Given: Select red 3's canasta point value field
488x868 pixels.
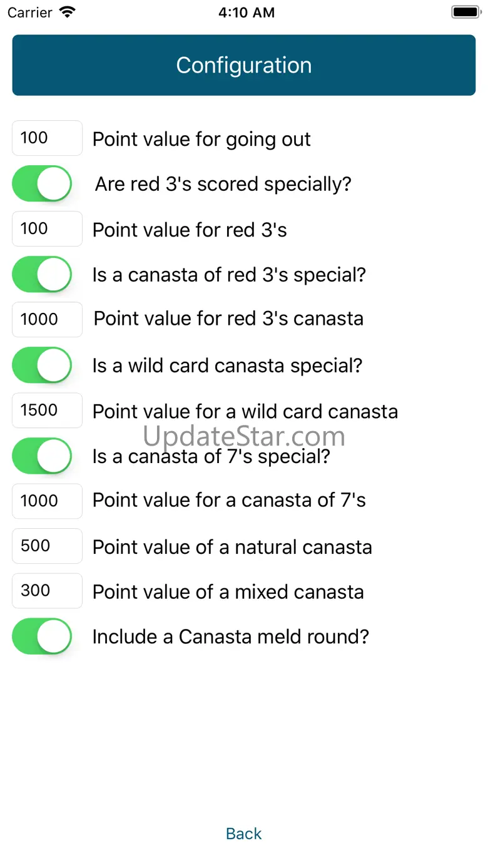Looking at the screenshot, I should pos(47,320).
